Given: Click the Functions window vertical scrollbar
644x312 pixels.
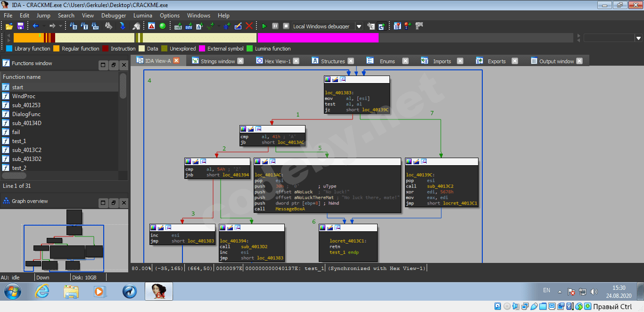Looking at the screenshot, I should (123, 86).
